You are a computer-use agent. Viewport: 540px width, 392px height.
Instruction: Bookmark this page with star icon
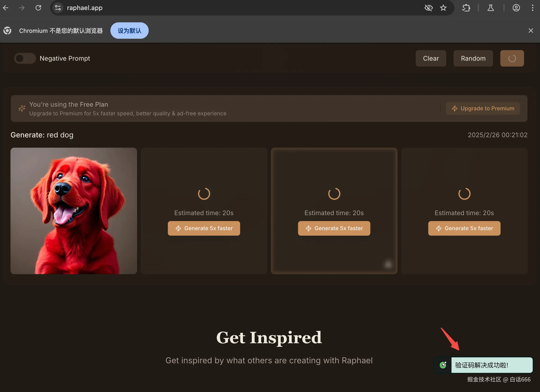tap(443, 8)
